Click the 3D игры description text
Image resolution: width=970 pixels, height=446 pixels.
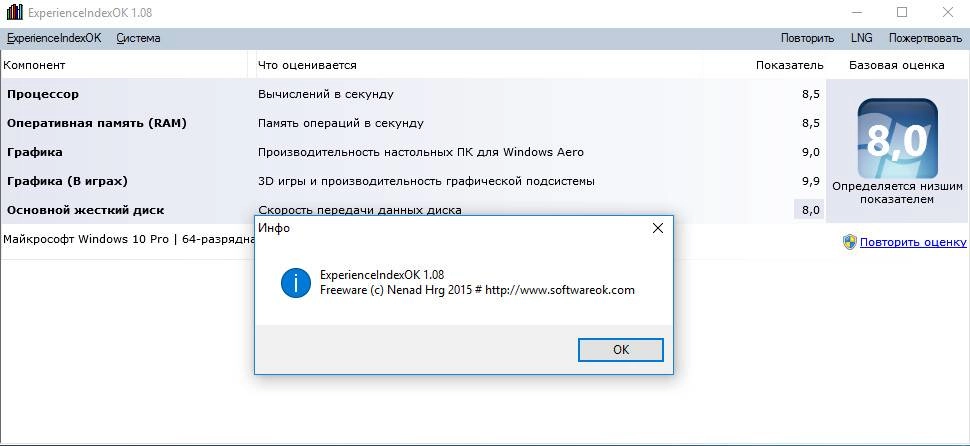426,181
